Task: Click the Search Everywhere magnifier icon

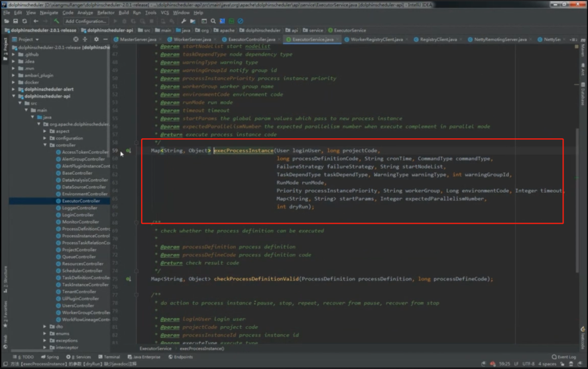Action: tap(213, 21)
